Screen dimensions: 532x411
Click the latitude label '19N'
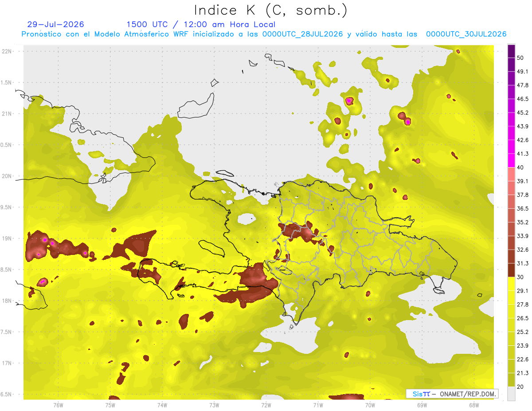(6, 239)
